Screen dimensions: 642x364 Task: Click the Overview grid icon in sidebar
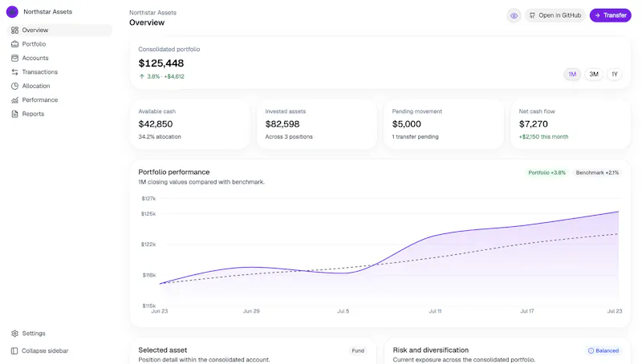pos(14,30)
